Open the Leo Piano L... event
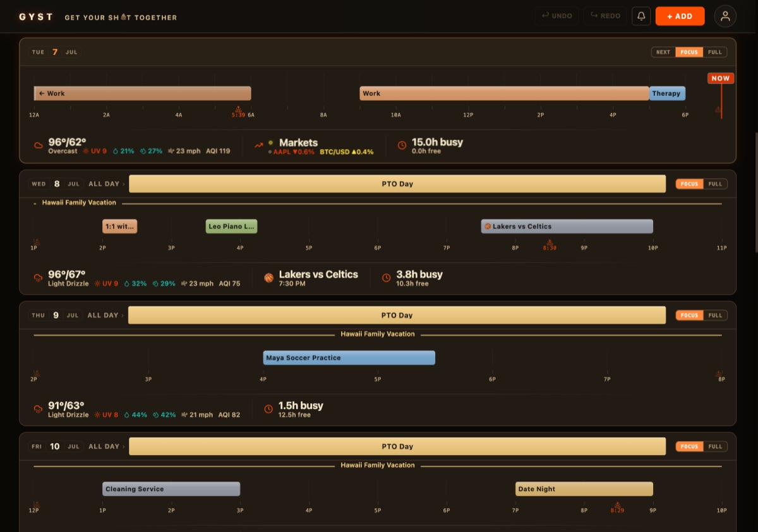The image size is (758, 532). click(231, 227)
